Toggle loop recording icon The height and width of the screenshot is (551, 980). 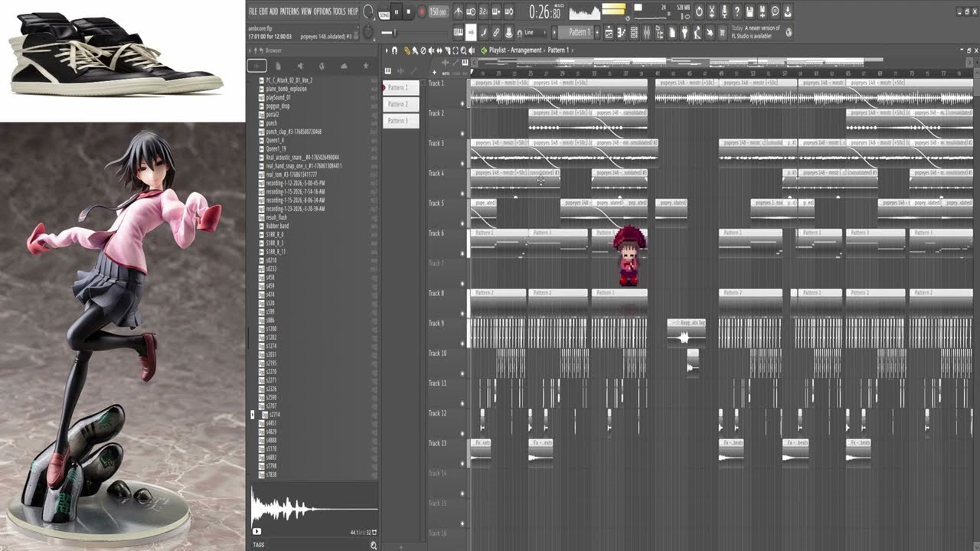pos(509,11)
